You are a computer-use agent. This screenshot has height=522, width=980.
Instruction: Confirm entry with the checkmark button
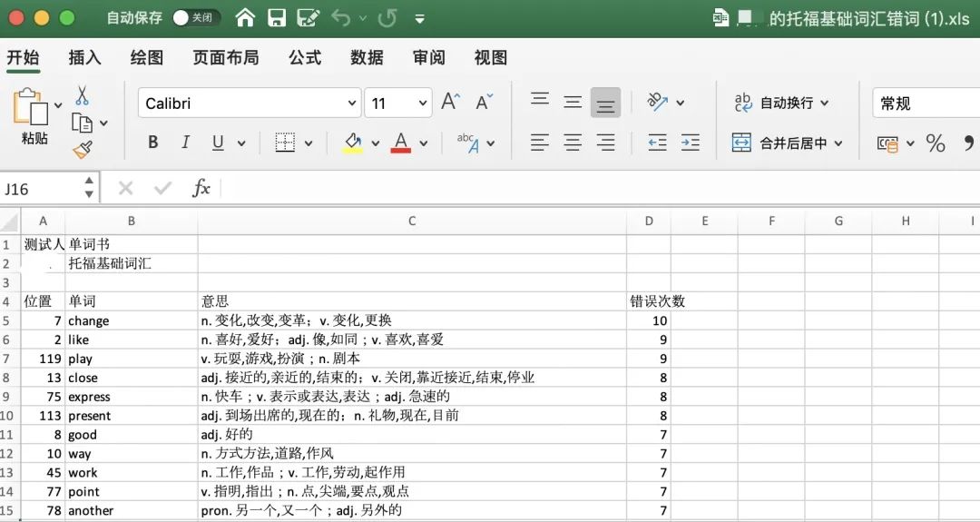pos(163,188)
